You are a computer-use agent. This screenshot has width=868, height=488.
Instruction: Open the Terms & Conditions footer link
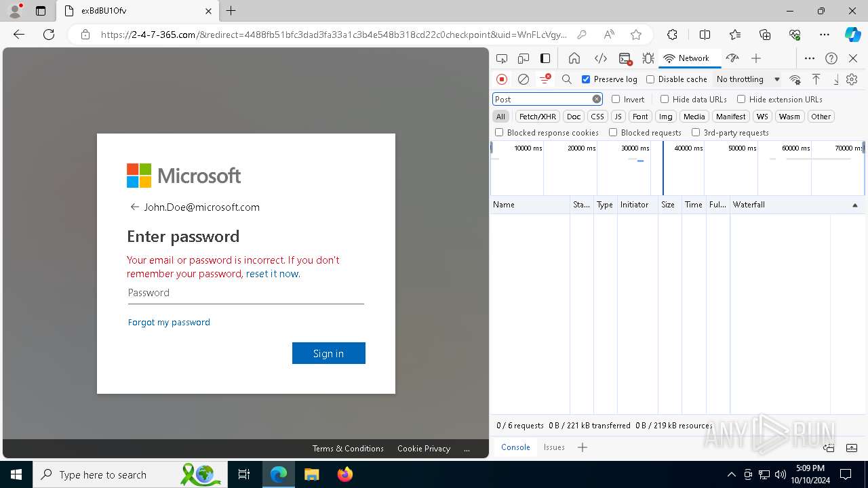pos(348,449)
